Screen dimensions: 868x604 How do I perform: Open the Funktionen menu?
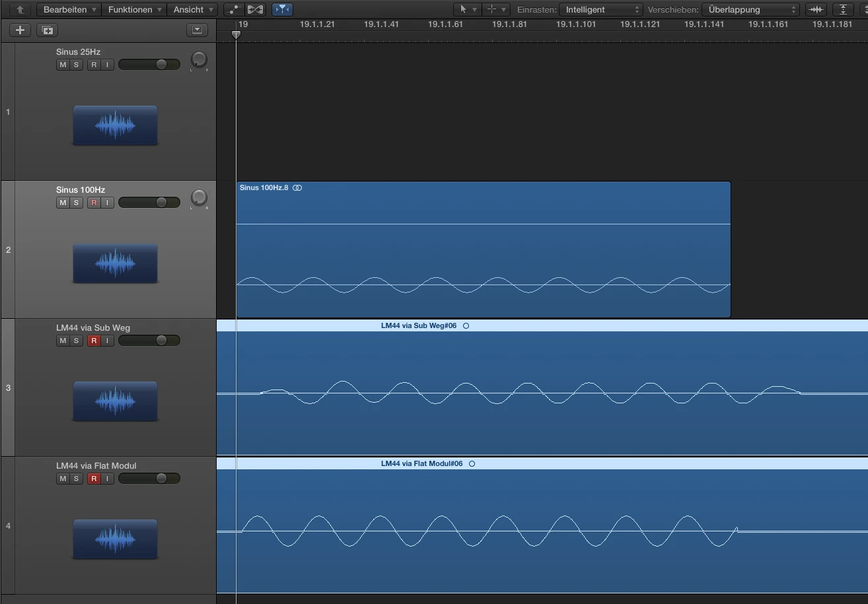[135, 10]
